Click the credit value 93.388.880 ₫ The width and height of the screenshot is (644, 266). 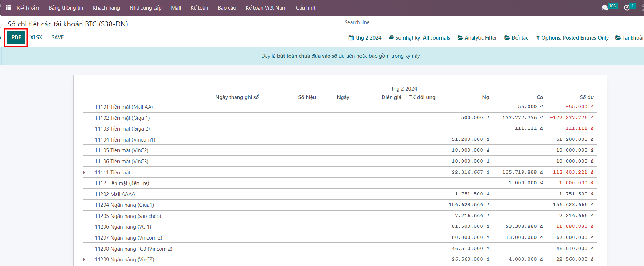click(524, 226)
